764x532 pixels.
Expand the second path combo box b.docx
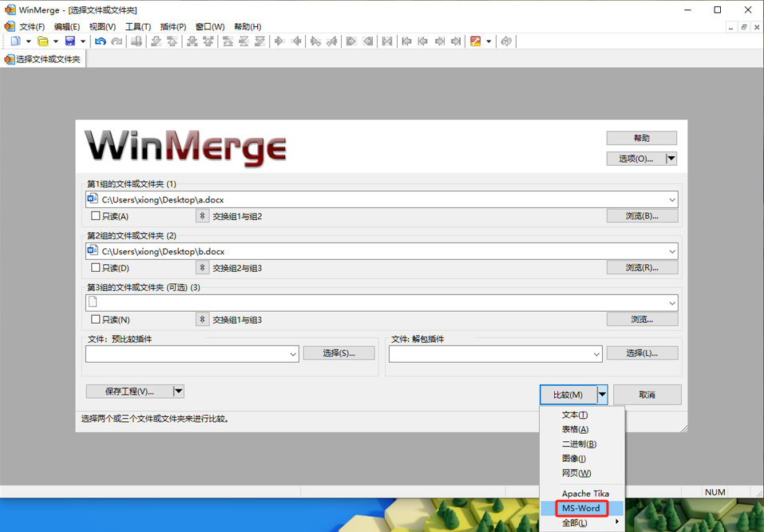pyautogui.click(x=672, y=251)
